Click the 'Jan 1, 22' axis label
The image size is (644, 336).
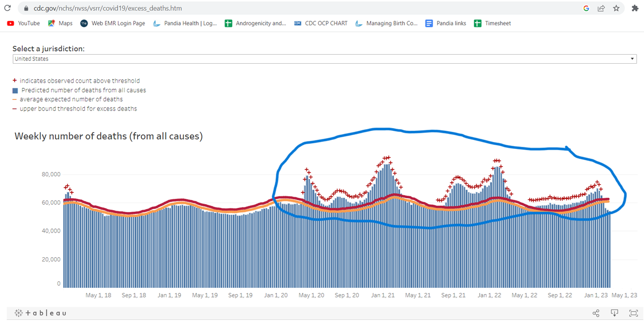pos(490,295)
